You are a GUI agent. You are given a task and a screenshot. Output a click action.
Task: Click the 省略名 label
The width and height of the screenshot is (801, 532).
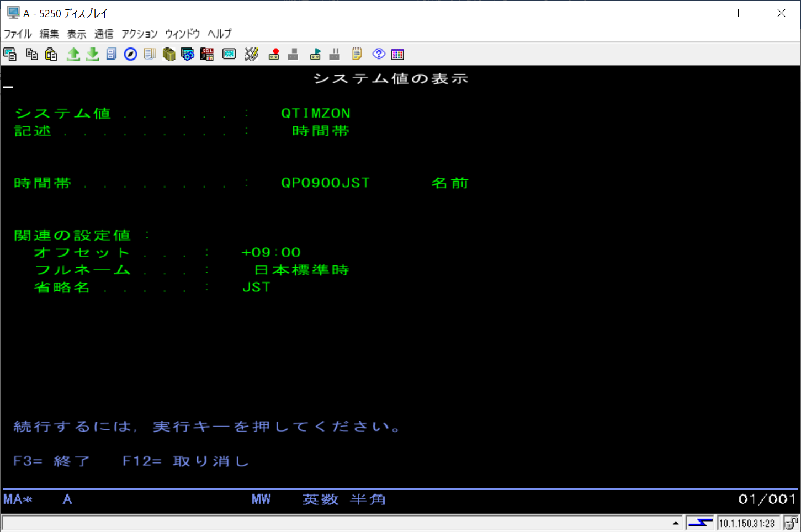click(x=62, y=287)
